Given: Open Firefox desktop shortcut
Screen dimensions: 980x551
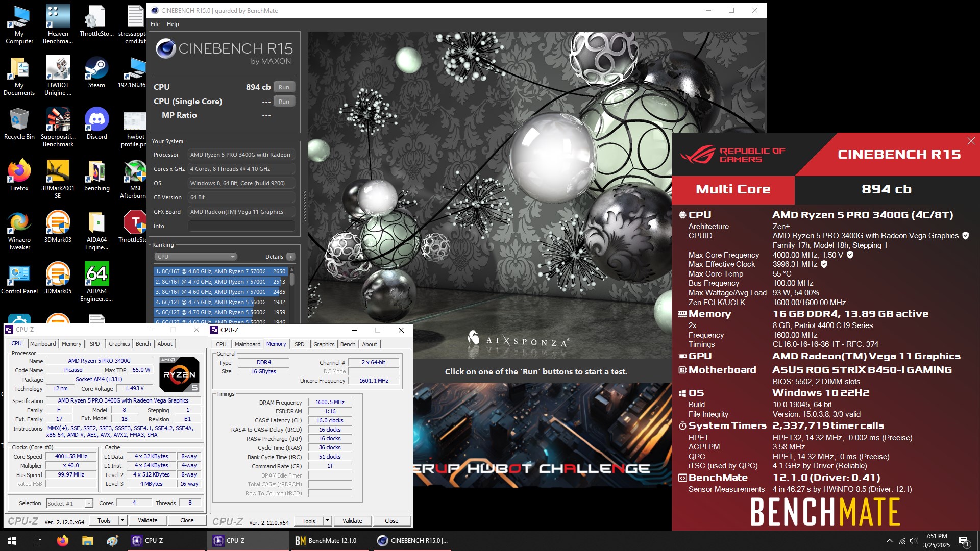Looking at the screenshot, I should [19, 176].
